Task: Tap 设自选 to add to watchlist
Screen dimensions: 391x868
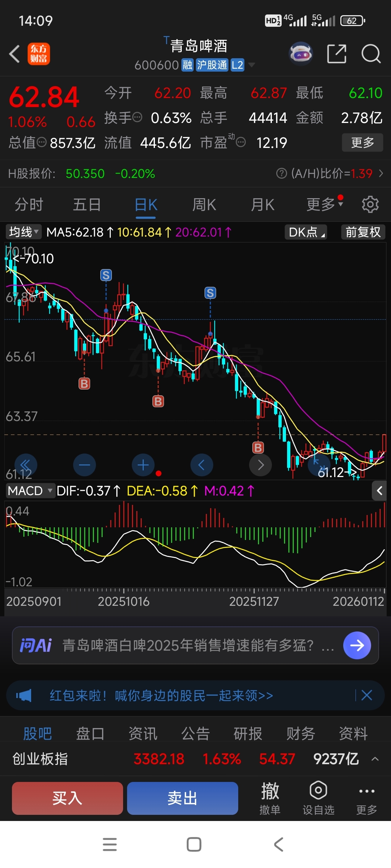Action: point(319,799)
